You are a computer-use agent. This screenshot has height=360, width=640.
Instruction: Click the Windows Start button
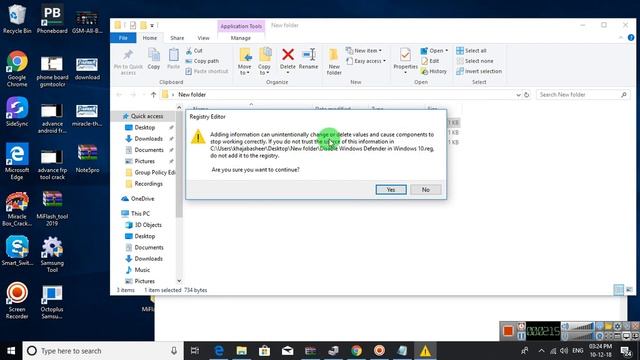pyautogui.click(x=11, y=351)
